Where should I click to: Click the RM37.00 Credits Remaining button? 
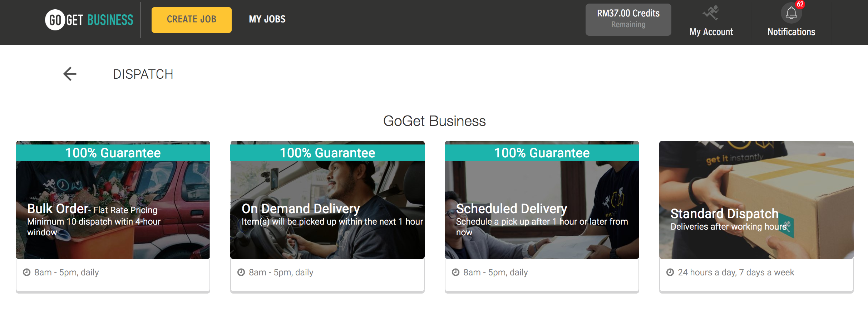[x=628, y=19]
